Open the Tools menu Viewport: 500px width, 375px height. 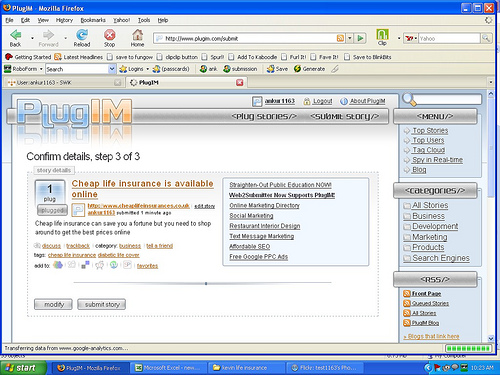[x=144, y=20]
